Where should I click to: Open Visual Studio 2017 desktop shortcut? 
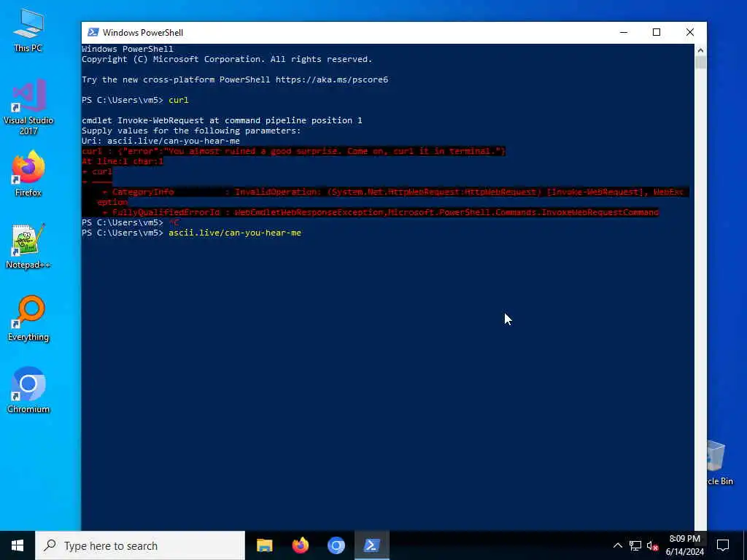[x=28, y=108]
